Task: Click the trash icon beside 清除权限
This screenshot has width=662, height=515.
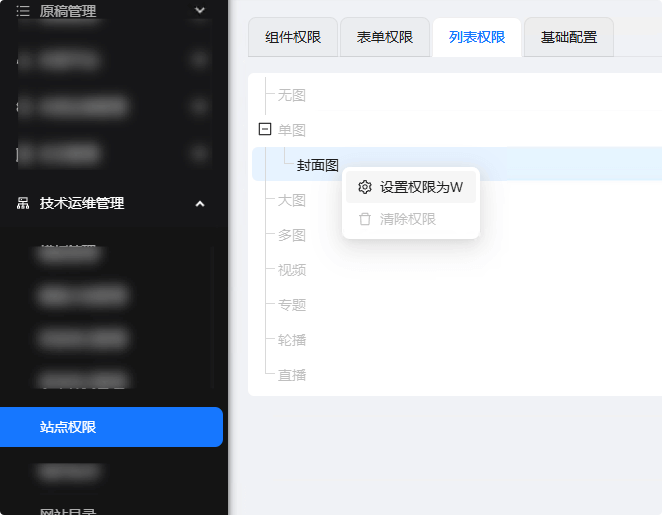Action: pyautogui.click(x=365, y=219)
